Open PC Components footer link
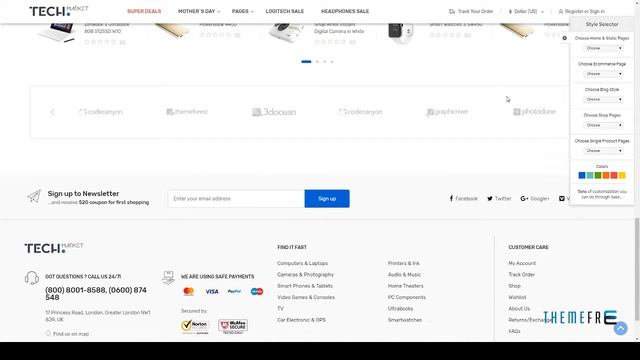 [x=407, y=298]
